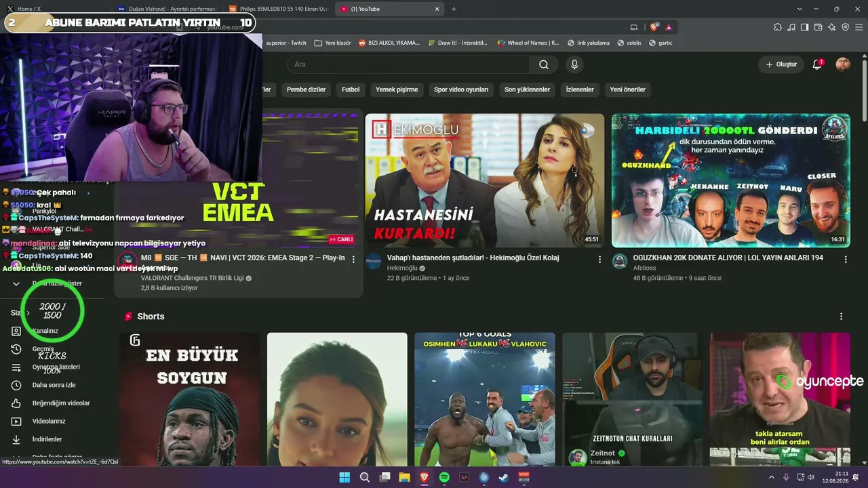Open Voicemeeter from the taskbar
Image resolution: width=868 pixels, height=488 pixels.
tap(524, 477)
